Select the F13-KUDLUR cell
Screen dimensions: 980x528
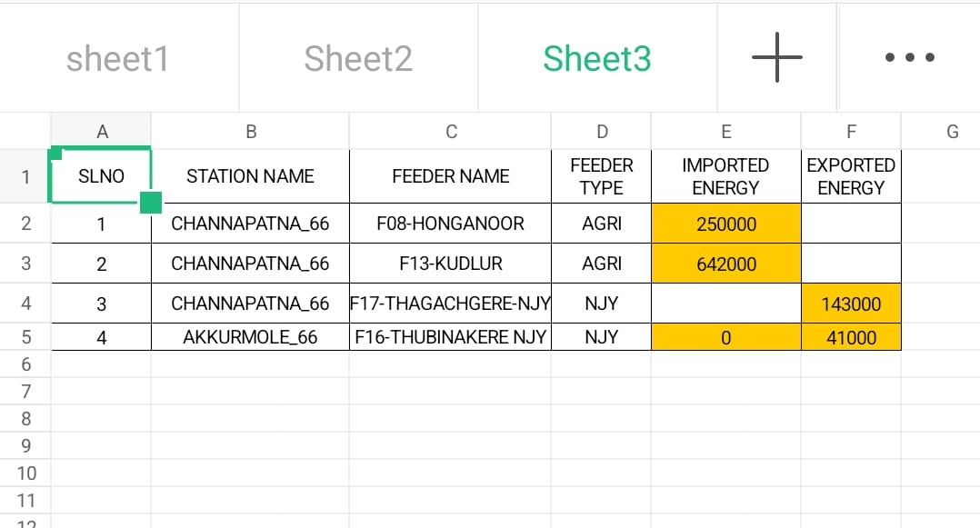coord(450,264)
